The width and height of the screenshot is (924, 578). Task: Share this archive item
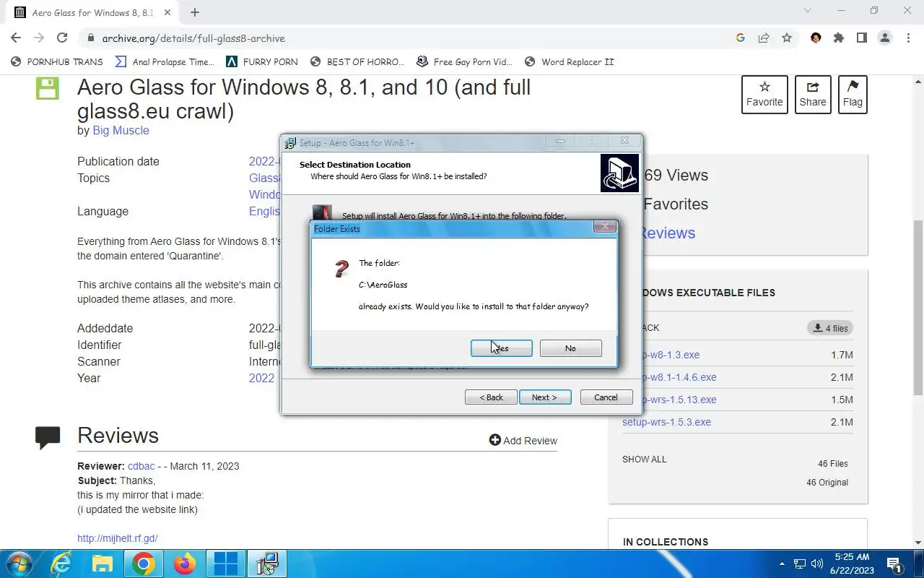(813, 95)
